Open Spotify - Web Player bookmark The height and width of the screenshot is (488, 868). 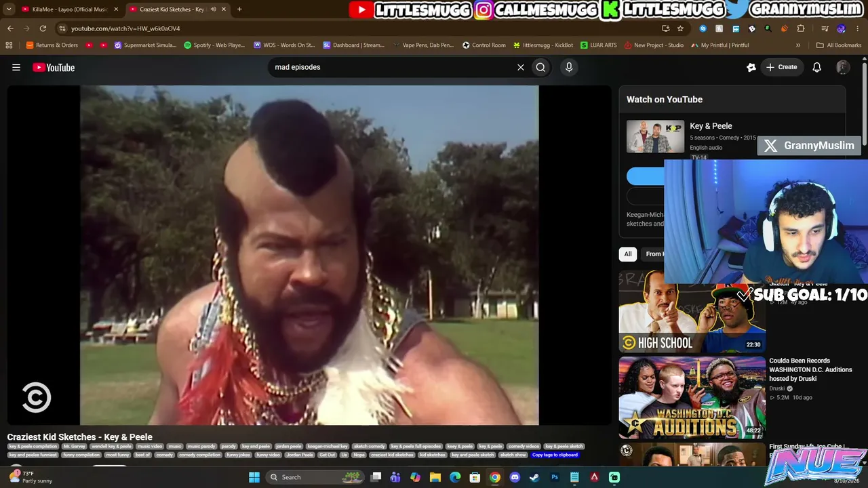click(x=214, y=45)
